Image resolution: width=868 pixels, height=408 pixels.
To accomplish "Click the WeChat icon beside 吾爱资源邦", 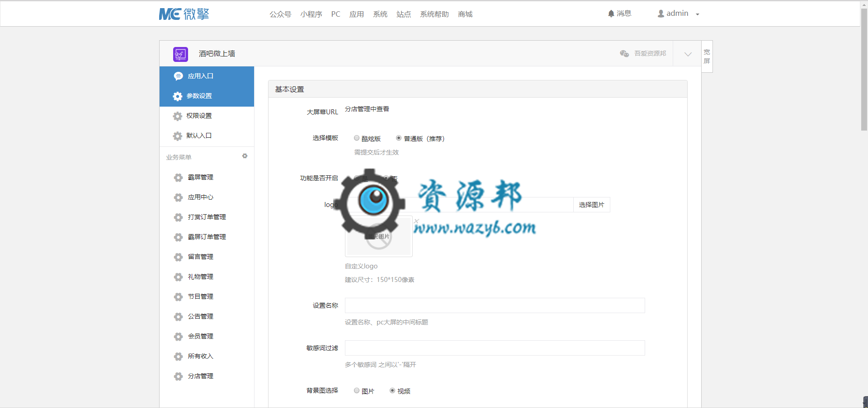I will (624, 53).
